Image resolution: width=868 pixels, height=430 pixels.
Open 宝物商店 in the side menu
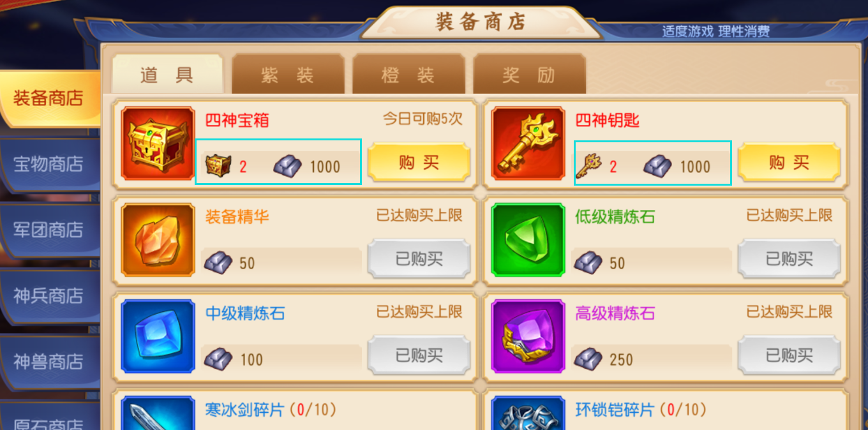pyautogui.click(x=49, y=164)
